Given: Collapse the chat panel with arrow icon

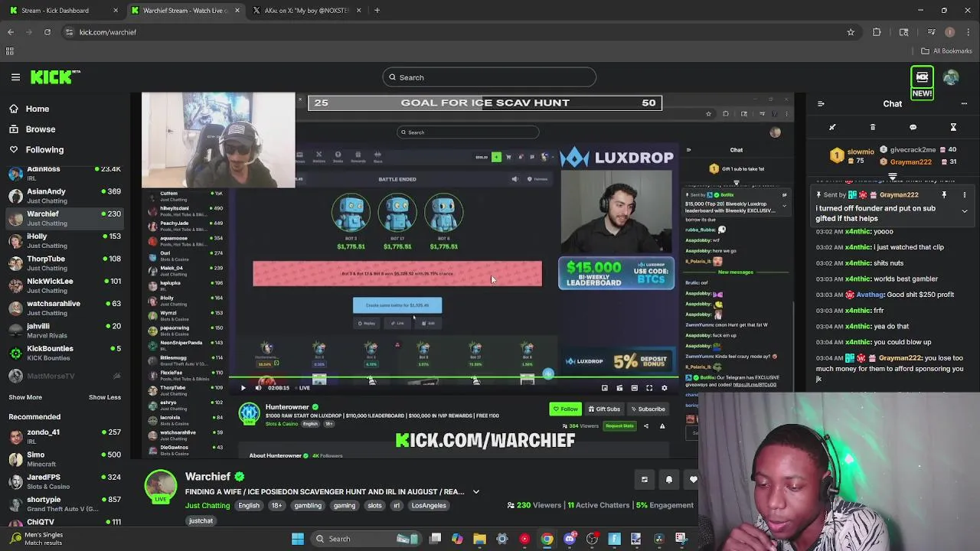Looking at the screenshot, I should coord(821,103).
